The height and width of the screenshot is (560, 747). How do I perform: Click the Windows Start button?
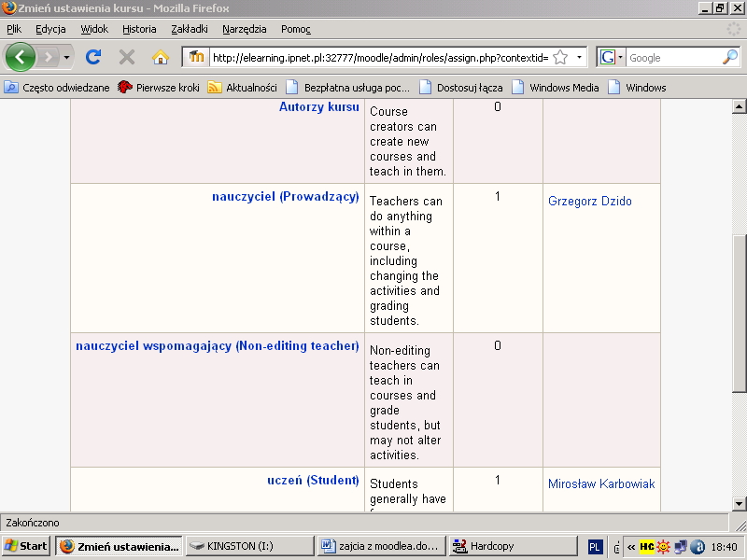click(26, 546)
